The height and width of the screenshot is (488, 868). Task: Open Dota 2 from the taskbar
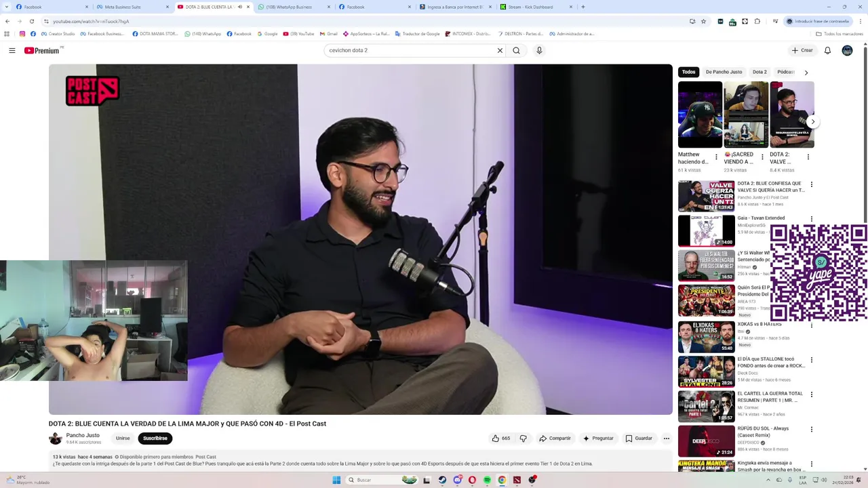coord(517,480)
